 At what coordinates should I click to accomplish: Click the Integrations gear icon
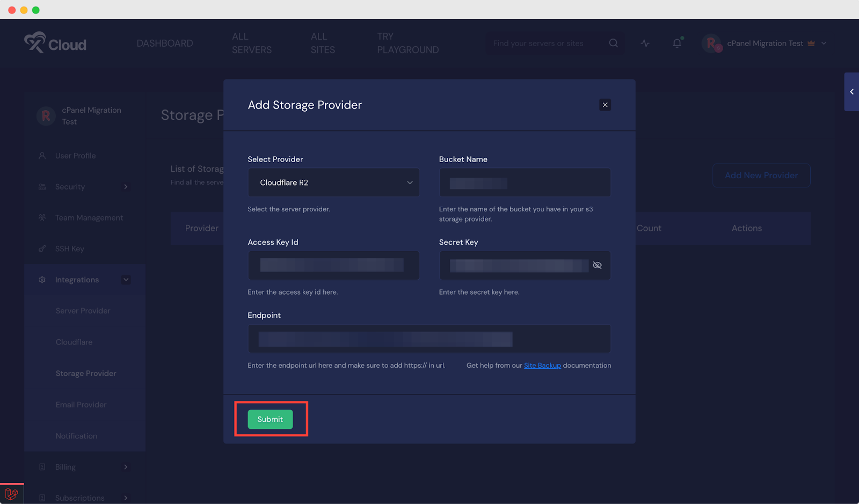42,279
